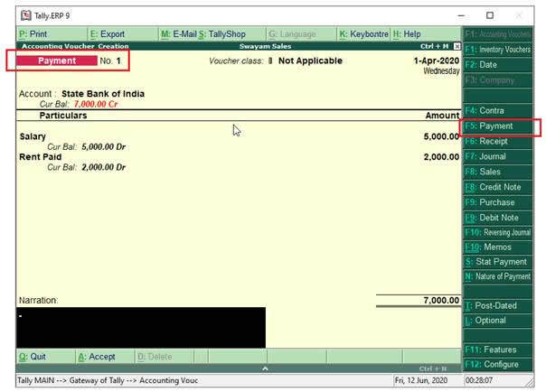The image size is (546, 392).
Task: Select F1: Inventory Vouchers button
Action: coord(497,50)
